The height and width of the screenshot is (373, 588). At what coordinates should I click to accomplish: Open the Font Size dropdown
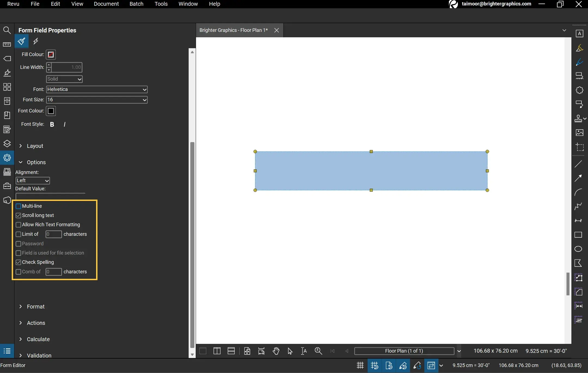[97, 100]
